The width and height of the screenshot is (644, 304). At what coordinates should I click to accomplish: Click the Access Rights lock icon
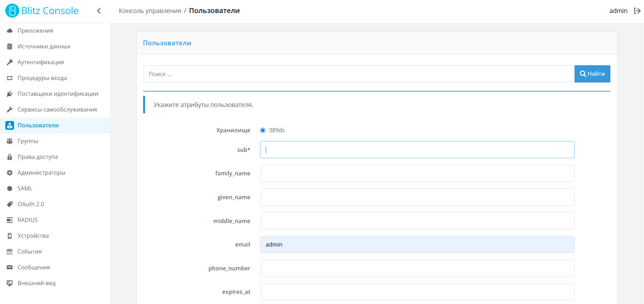[10, 157]
